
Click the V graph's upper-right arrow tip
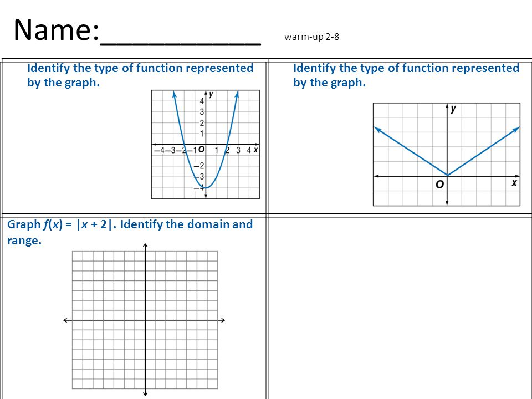pyautogui.click(x=516, y=129)
